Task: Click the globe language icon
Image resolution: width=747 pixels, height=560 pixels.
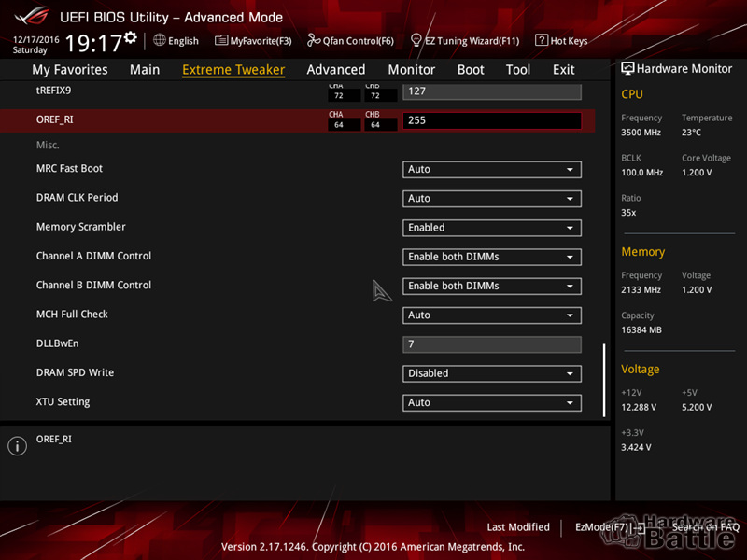Action: pyautogui.click(x=160, y=40)
